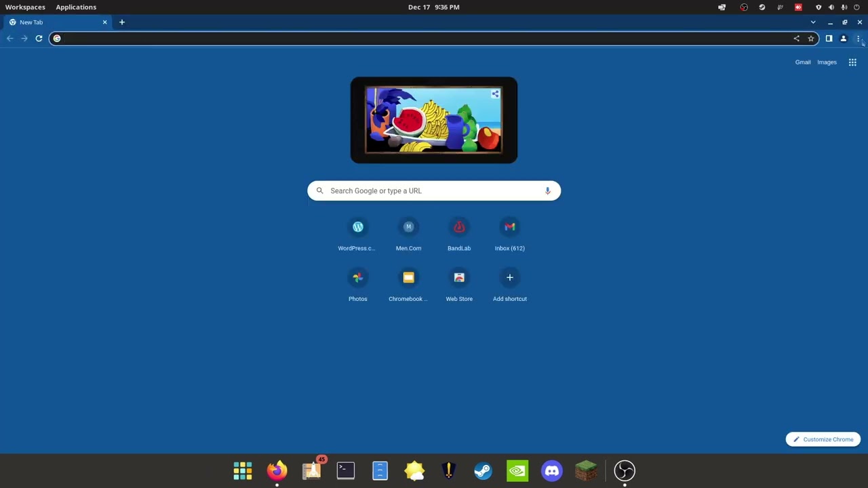Start a voice search with the microphone
The image size is (868, 488).
pyautogui.click(x=547, y=190)
